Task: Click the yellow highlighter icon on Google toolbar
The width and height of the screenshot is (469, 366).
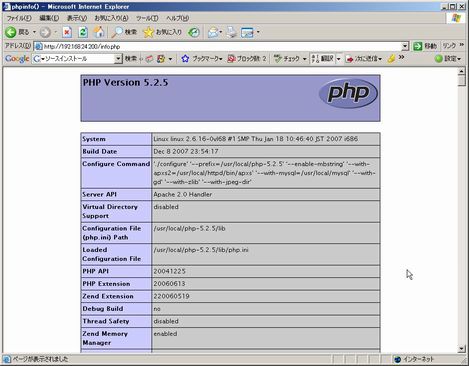Action: pyautogui.click(x=391, y=59)
